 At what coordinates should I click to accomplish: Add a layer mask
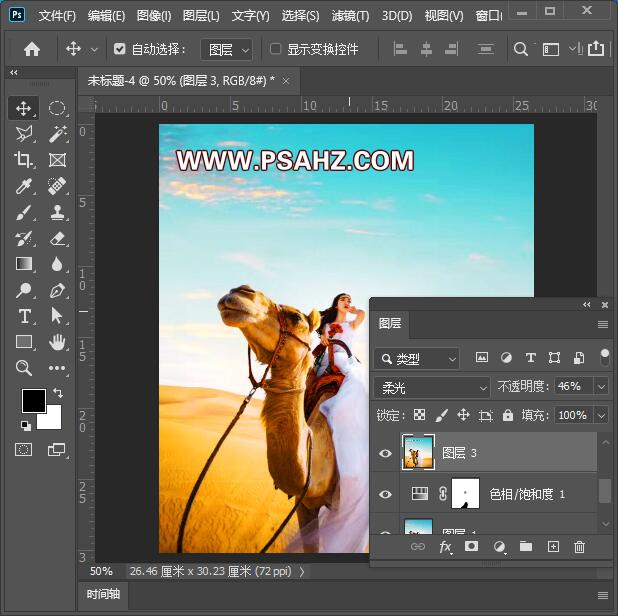click(471, 546)
